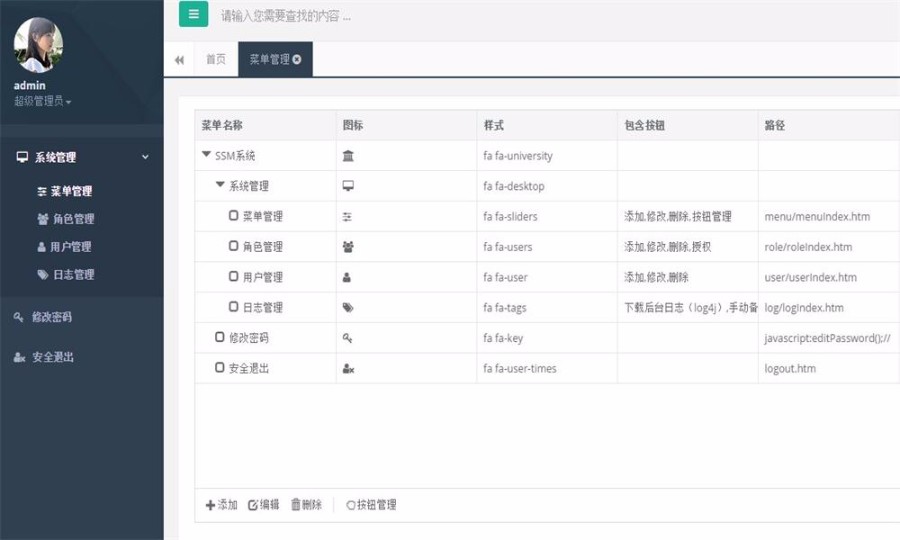The image size is (900, 540).
Task: Switch to the 首页 tab
Action: point(216,59)
